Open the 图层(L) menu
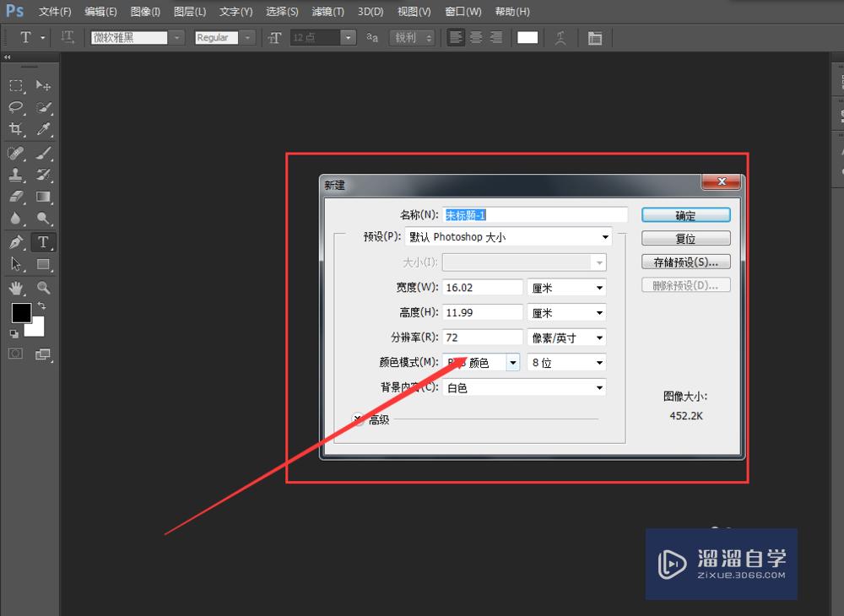Viewport: 844px width, 616px height. tap(190, 11)
